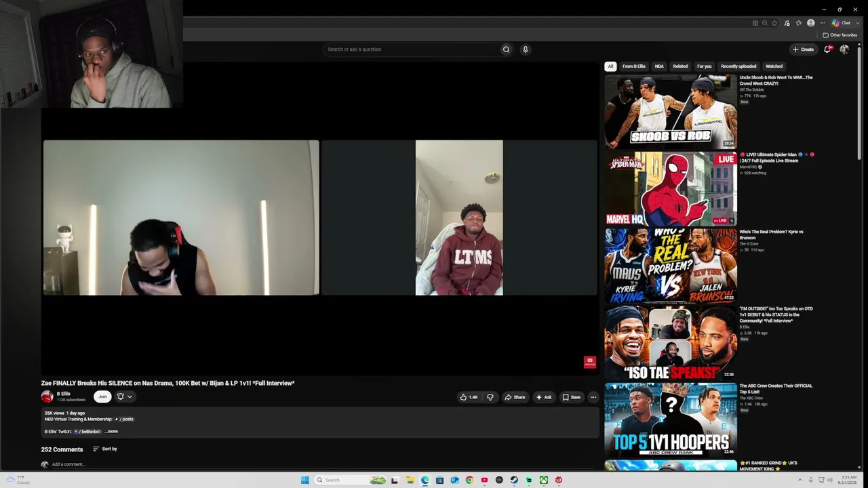This screenshot has width=868, height=488.
Task: Dislike the video with thumbs down
Action: pyautogui.click(x=490, y=397)
